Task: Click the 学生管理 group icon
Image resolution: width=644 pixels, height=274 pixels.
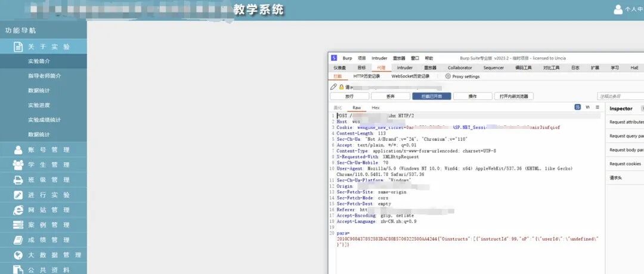Action: (x=18, y=165)
